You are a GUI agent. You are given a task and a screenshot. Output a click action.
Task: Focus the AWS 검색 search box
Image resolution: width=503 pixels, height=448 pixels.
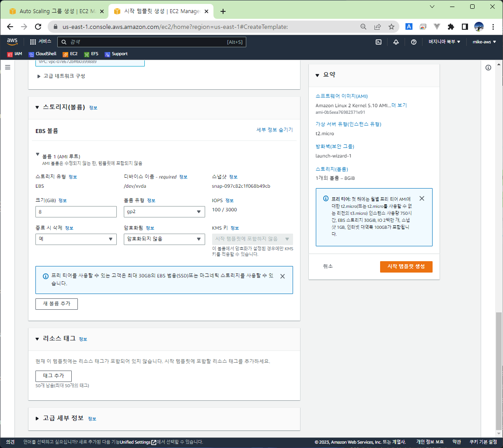(x=152, y=42)
